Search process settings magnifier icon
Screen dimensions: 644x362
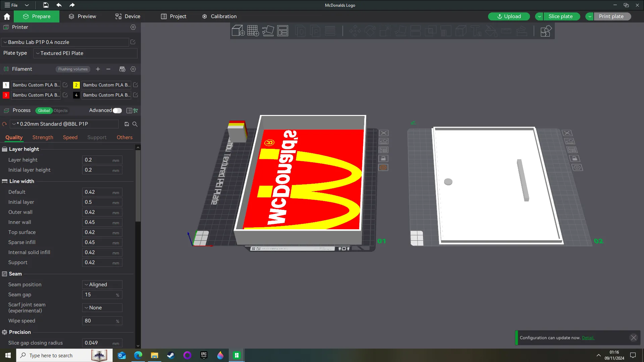click(135, 124)
